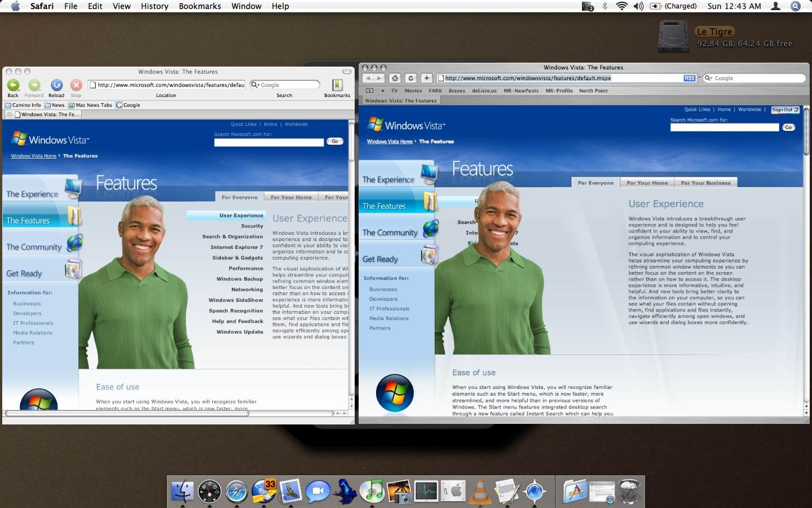Image resolution: width=812 pixels, height=508 pixels.
Task: Click the Safari compass icon in Dock
Action: tap(236, 492)
